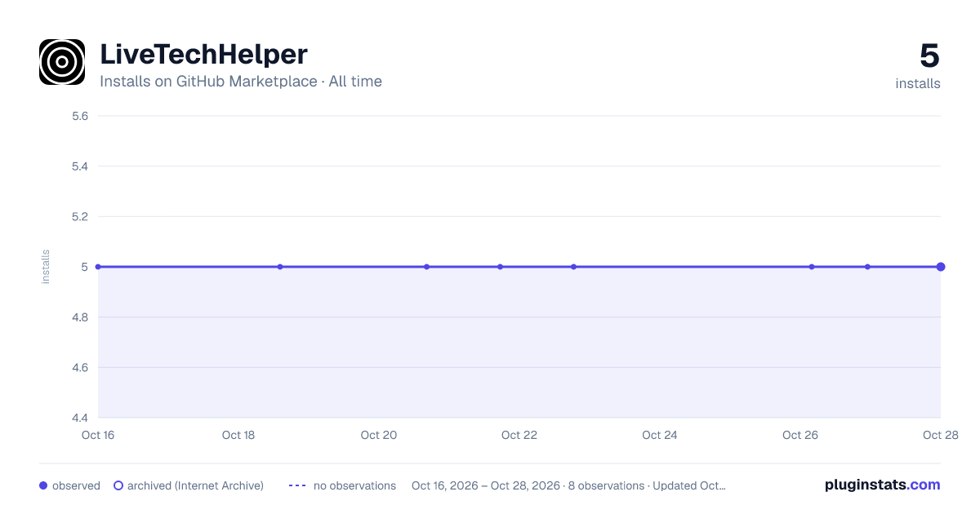Click the '4.4' y-axis tick label
Viewport: 980px width, 514px height.
[x=80, y=418]
